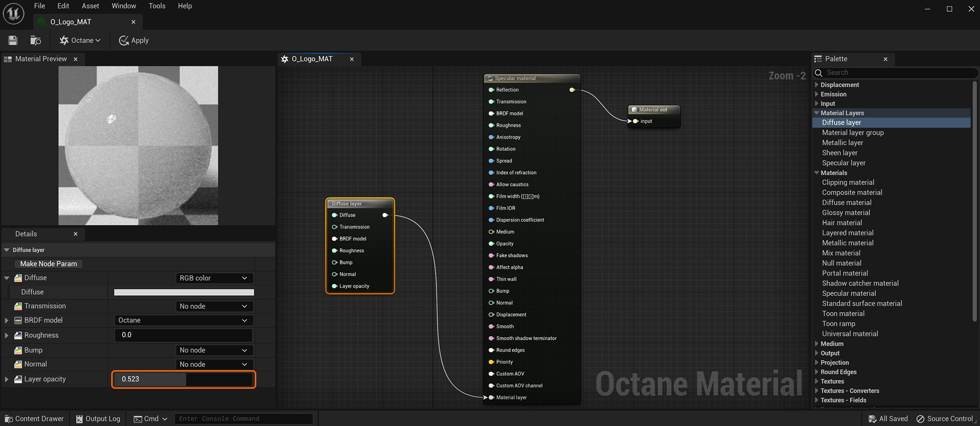Close the Details panel

pos(75,234)
